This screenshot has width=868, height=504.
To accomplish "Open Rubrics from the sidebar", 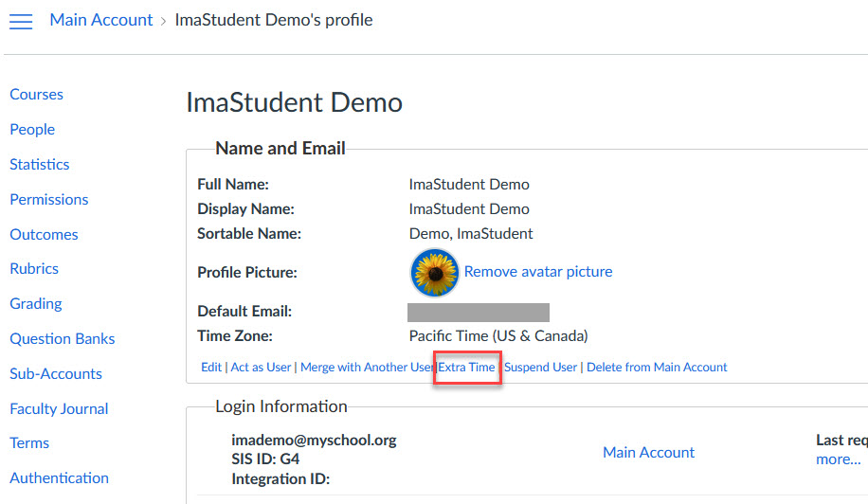I will 34,269.
